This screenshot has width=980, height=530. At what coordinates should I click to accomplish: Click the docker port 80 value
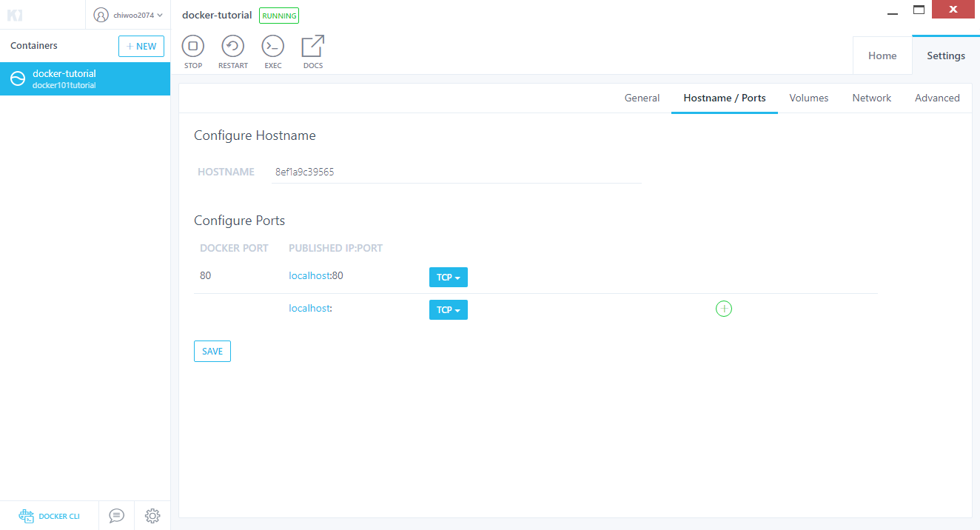206,275
